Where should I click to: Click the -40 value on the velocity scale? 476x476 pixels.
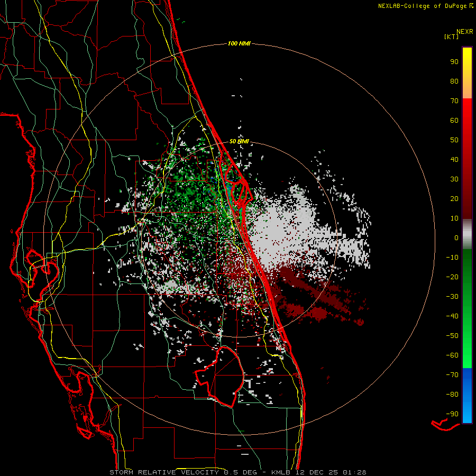452,316
